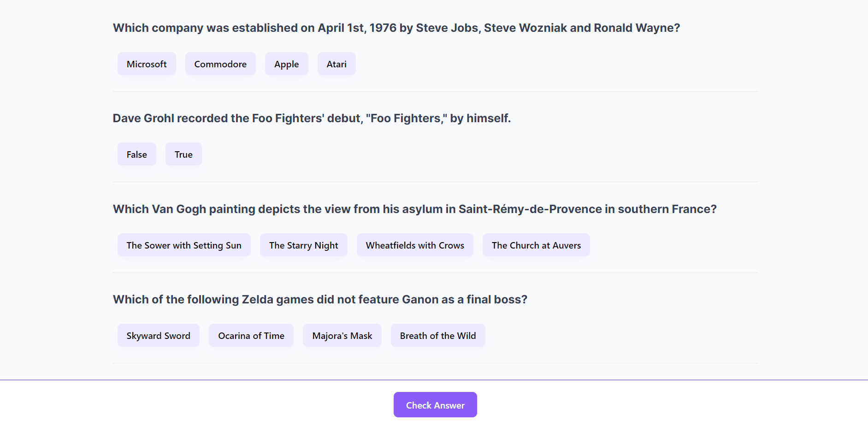Select the Breath of the Wild option

click(438, 336)
